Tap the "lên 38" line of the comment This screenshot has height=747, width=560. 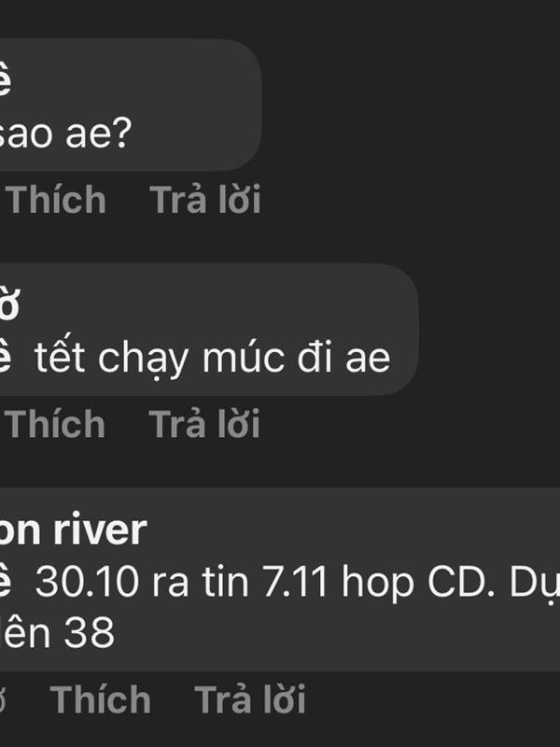tap(57, 632)
